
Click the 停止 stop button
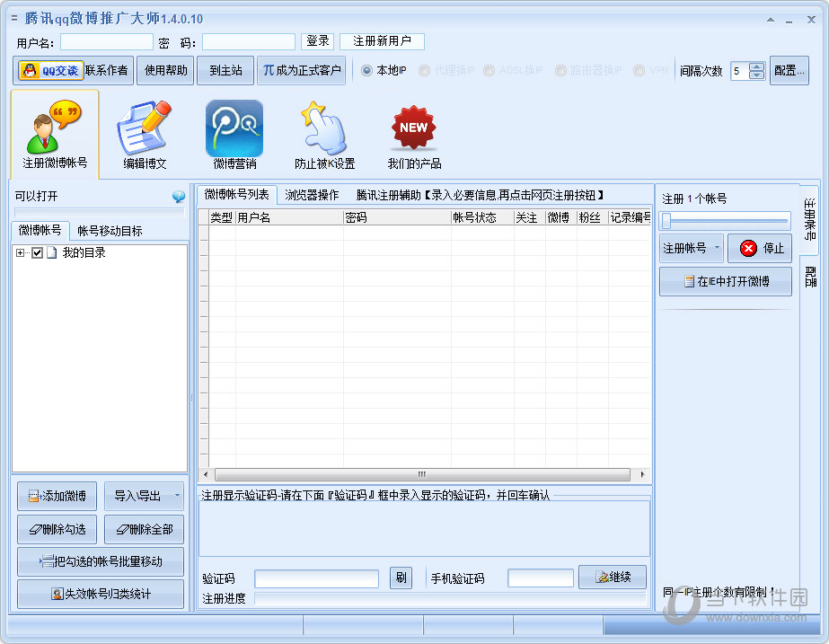[x=759, y=248]
